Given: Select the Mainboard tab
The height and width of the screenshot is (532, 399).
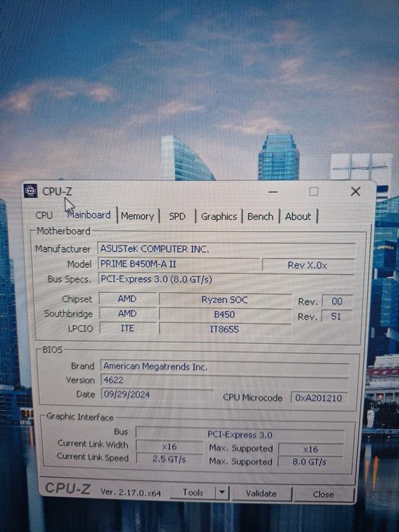Looking at the screenshot, I should tap(89, 215).
